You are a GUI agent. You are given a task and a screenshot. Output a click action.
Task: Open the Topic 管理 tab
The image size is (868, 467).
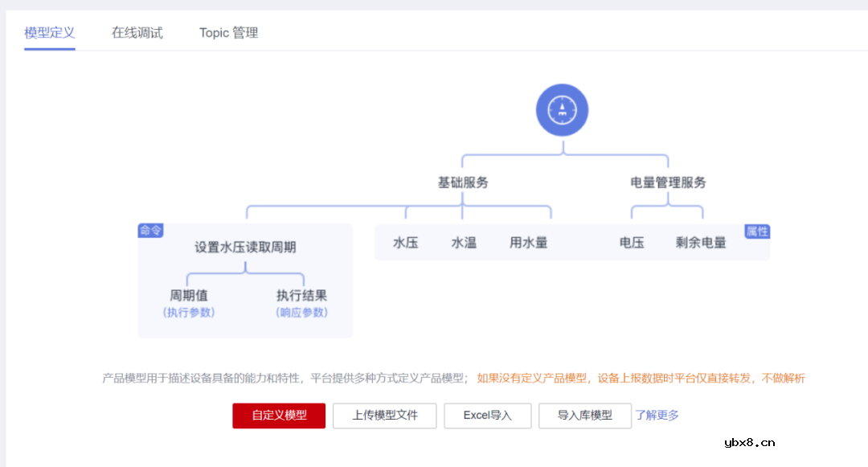(228, 33)
